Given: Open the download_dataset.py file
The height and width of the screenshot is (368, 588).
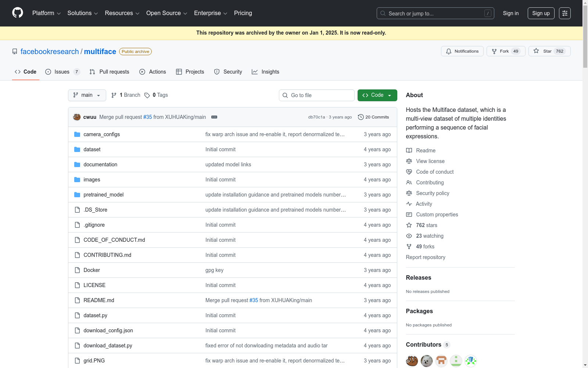Looking at the screenshot, I should click(x=108, y=346).
